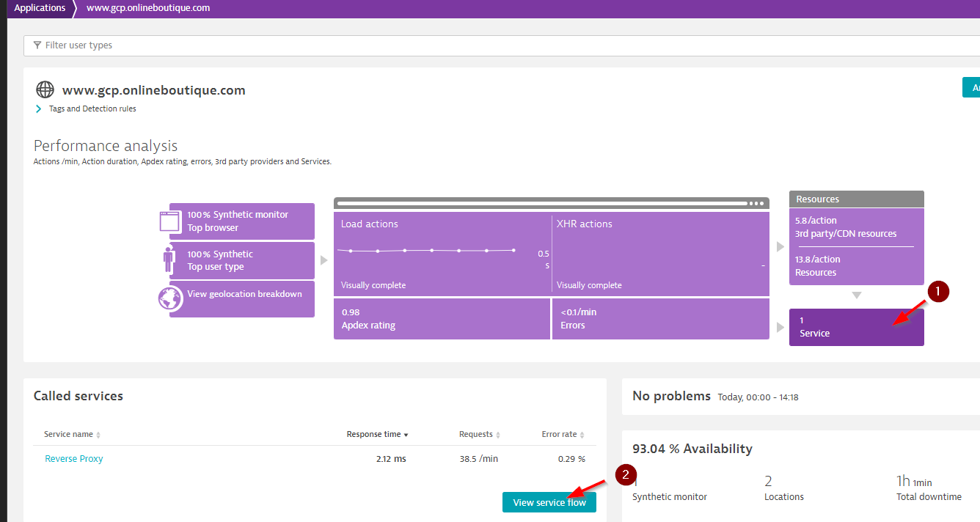Click the arrow icon leading to the Service tile
Image resolution: width=980 pixels, height=522 pixels.
780,328
